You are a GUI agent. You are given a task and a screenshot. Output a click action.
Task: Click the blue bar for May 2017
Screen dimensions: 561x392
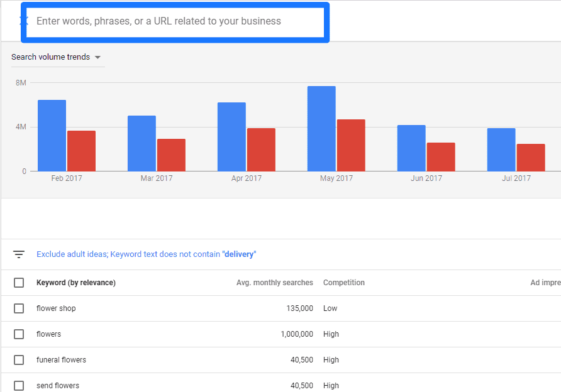(321, 129)
